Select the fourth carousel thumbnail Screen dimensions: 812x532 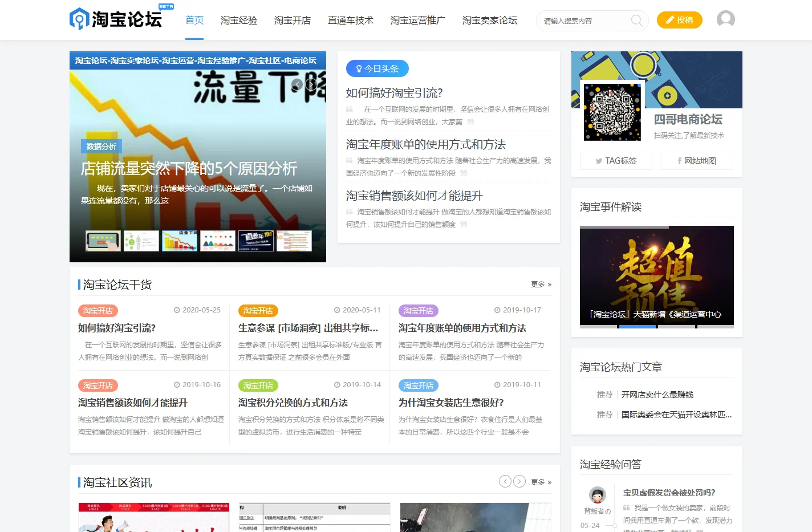pos(218,241)
